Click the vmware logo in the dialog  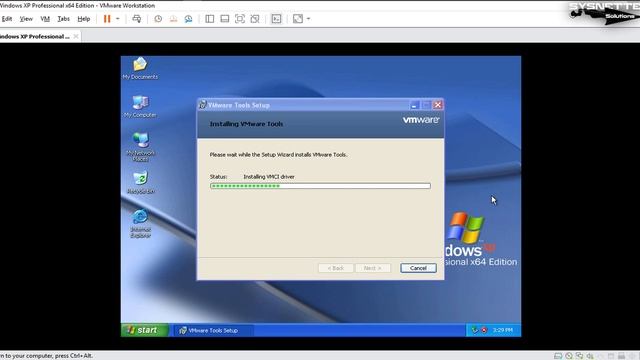pos(421,120)
